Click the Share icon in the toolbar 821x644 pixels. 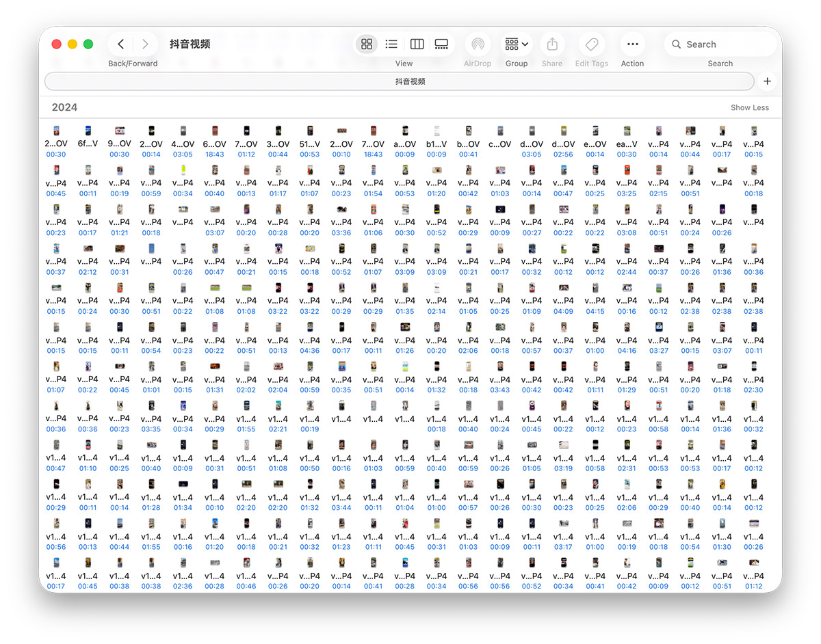(551, 45)
